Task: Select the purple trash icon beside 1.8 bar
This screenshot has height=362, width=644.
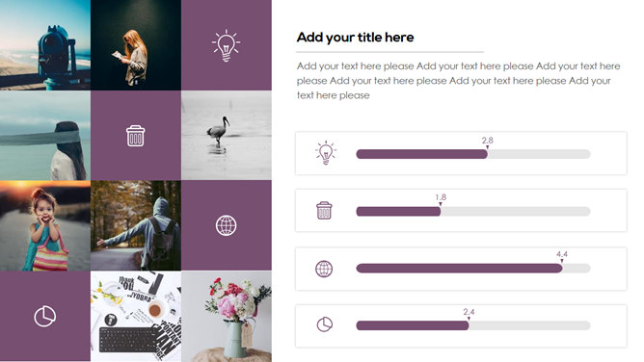Action: tap(324, 211)
